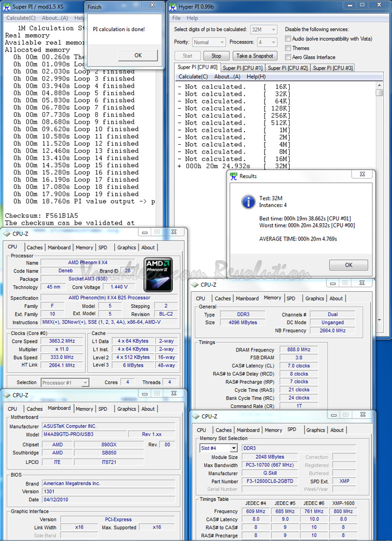Click the Code Name Deneb value
The height and width of the screenshot is (541, 392).
(x=65, y=271)
